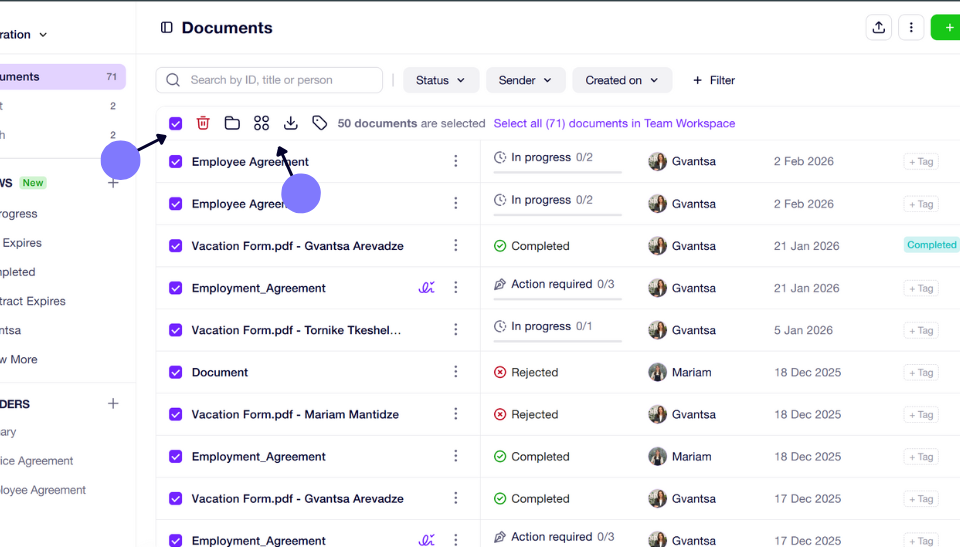Open options for Vacation Form Mariam Mantidze row
960x547 pixels.
(456, 414)
